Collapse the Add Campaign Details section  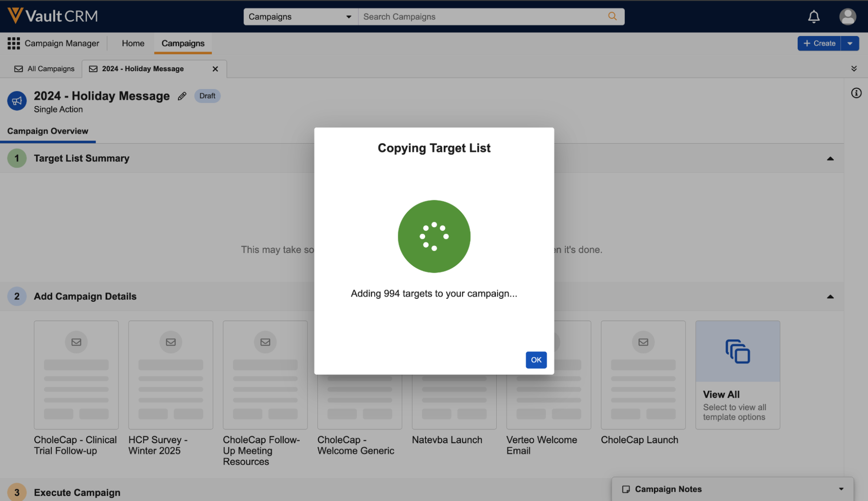(x=830, y=297)
